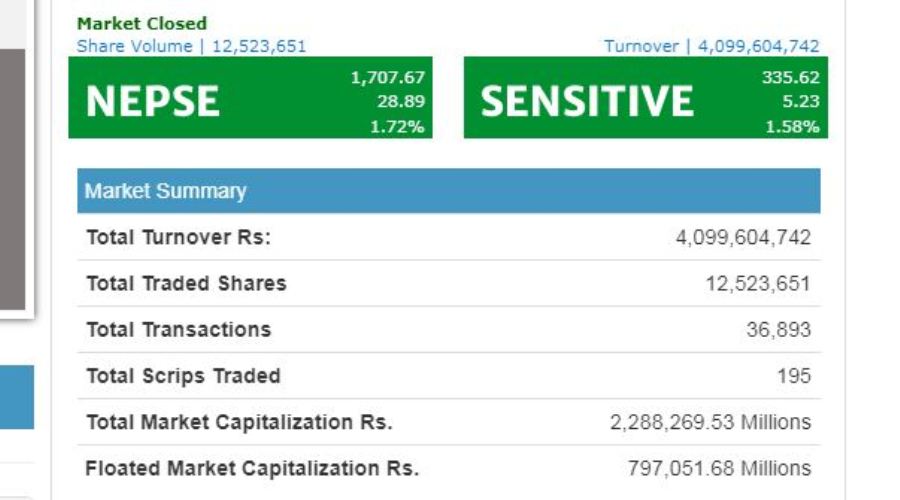Click the Market Summary header bar
The image size is (900, 500).
tap(448, 191)
